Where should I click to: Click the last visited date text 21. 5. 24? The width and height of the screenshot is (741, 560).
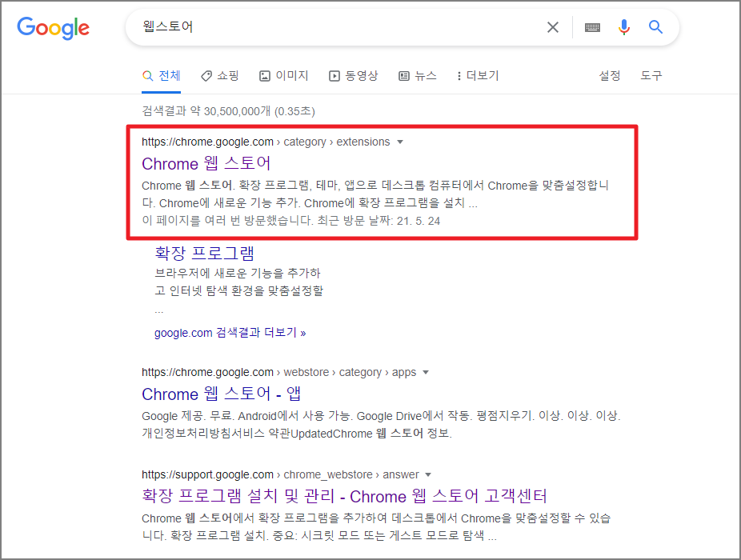coord(419,221)
